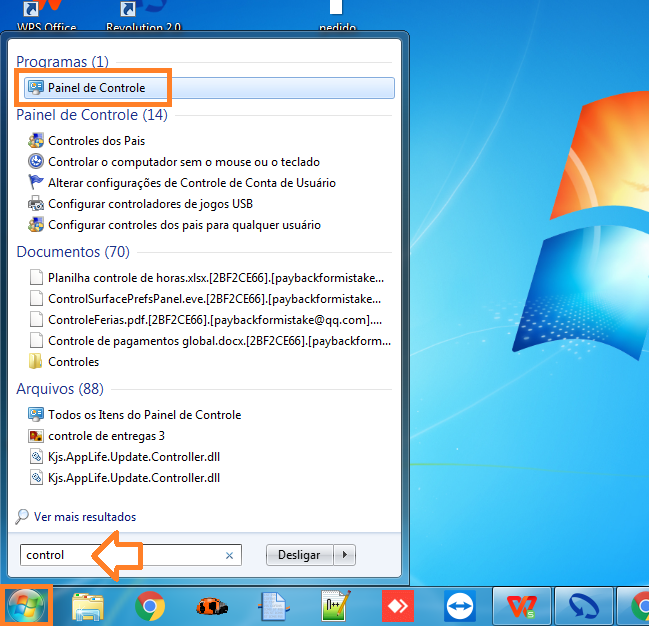This screenshot has width=649, height=626.
Task: Click the search box containing control
Action: (131, 555)
